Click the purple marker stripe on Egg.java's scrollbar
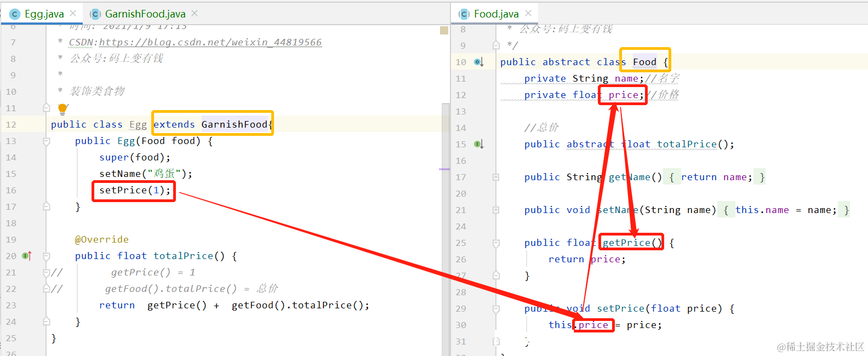The image size is (868, 356). click(444, 169)
